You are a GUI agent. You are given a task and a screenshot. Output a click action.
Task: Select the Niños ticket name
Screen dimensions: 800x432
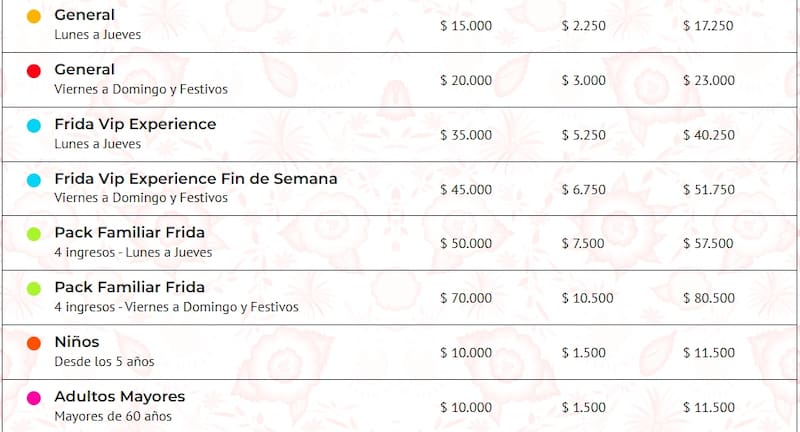coord(77,342)
